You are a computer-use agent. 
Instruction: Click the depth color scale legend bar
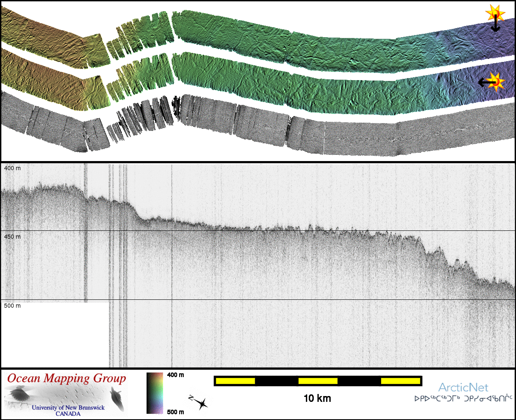[155, 393]
